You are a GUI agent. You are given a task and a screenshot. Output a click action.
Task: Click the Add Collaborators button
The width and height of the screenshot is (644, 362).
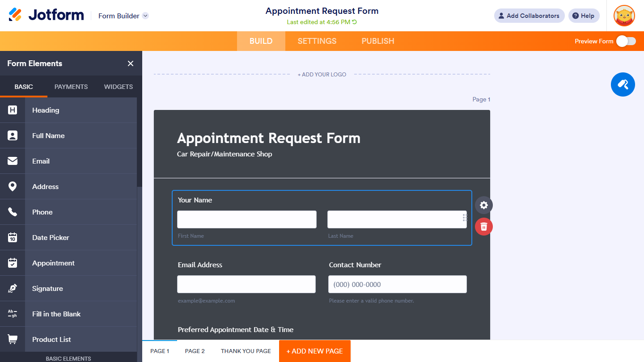click(x=529, y=16)
